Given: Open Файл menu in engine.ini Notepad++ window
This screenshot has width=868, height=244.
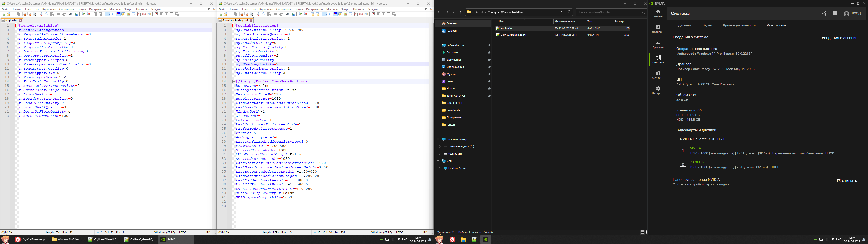Looking at the screenshot, I should (5, 9).
